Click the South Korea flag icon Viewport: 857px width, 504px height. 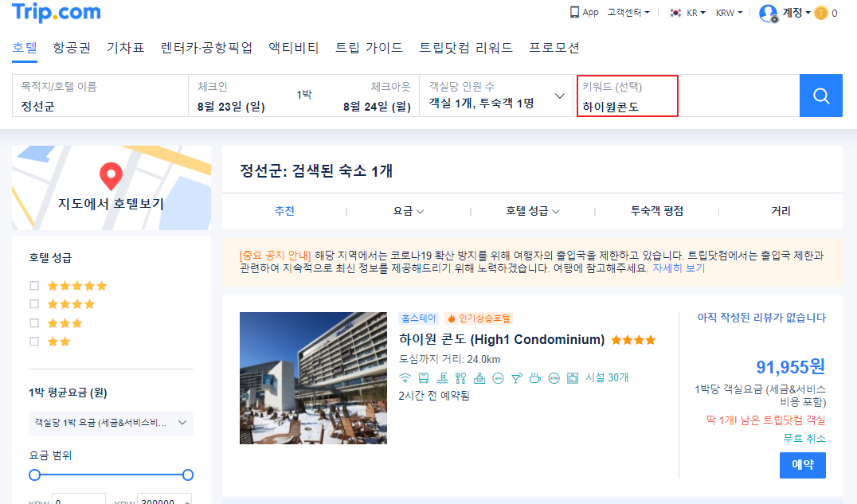pyautogui.click(x=676, y=13)
